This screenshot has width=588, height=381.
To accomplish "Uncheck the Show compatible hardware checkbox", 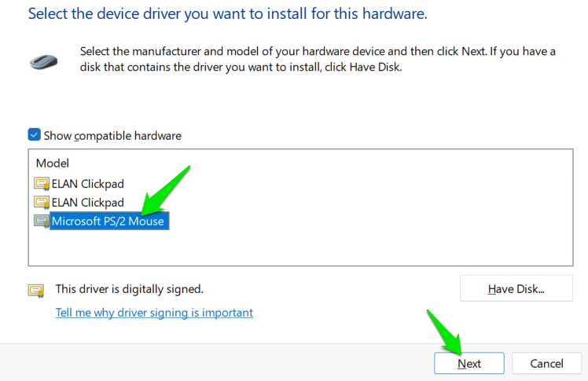I will (x=34, y=135).
